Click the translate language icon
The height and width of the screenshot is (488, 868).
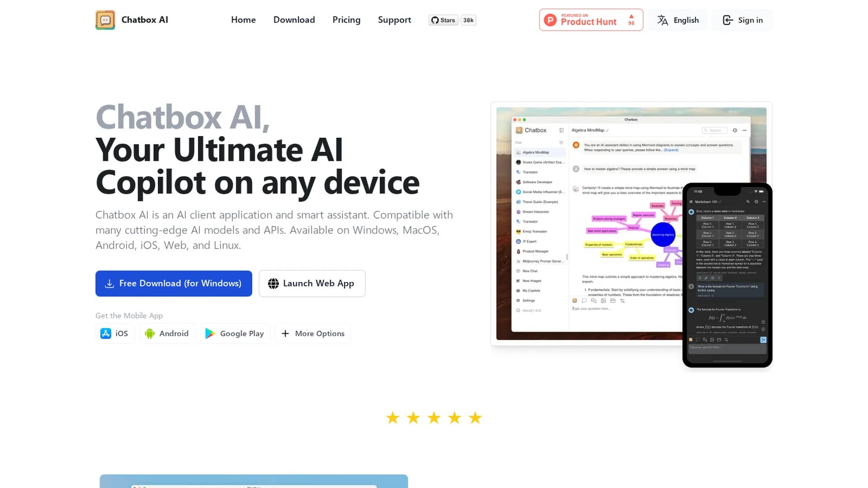[662, 20]
